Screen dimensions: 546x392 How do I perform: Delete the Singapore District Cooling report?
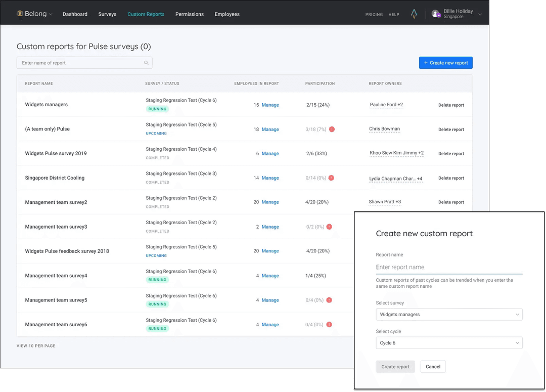tap(451, 178)
